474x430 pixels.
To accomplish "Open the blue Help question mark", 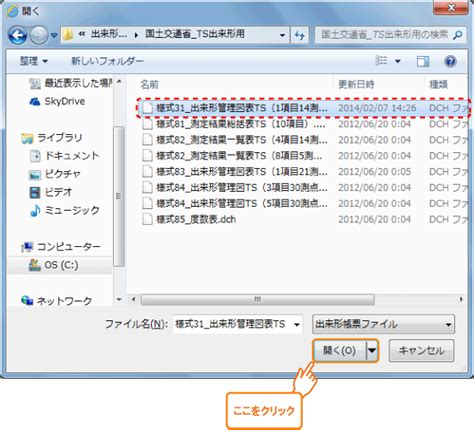I will 450,61.
